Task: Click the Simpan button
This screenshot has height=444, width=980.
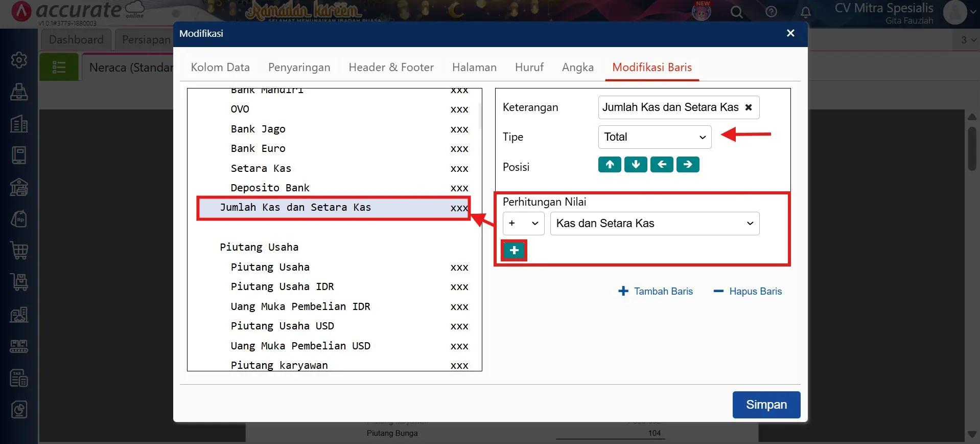Action: coord(766,405)
